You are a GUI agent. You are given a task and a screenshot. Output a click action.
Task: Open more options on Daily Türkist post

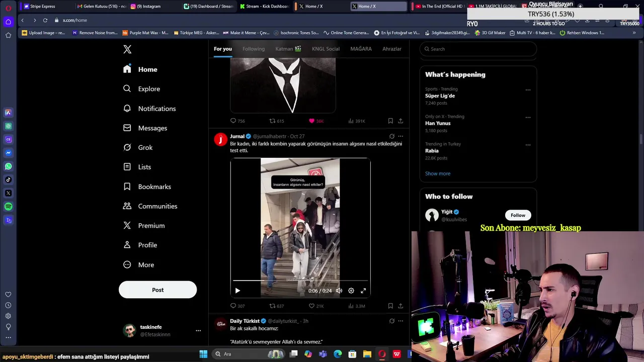[x=400, y=321]
